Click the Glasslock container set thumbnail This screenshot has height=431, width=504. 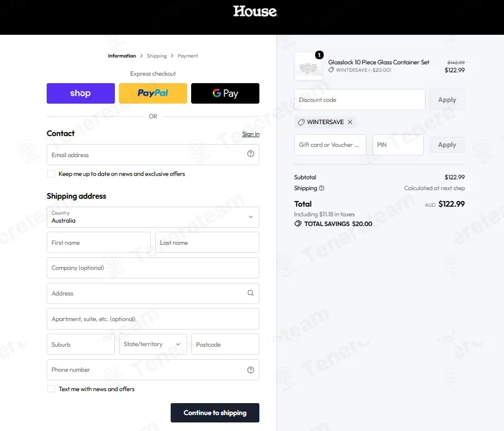[x=308, y=66]
